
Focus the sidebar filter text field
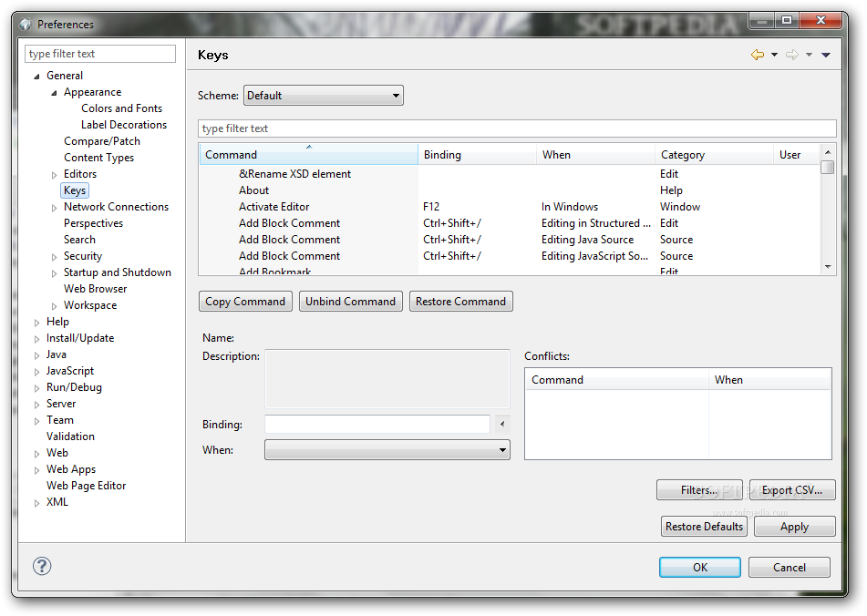100,54
